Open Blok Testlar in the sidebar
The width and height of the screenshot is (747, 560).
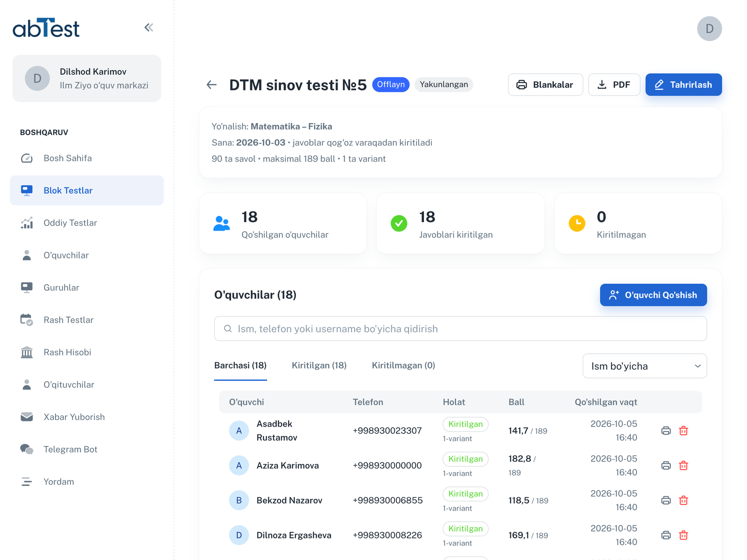(x=87, y=190)
